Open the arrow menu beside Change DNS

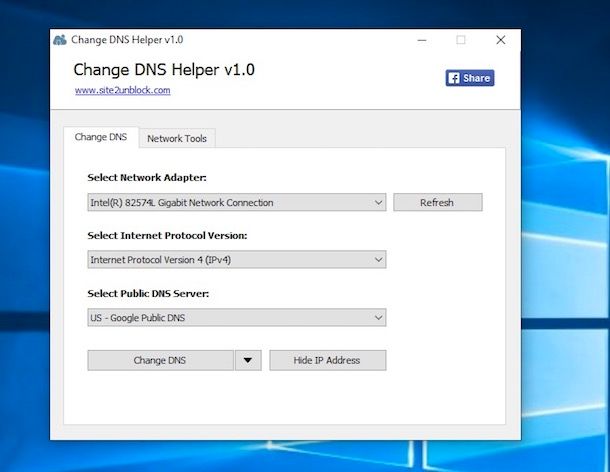[x=248, y=360]
